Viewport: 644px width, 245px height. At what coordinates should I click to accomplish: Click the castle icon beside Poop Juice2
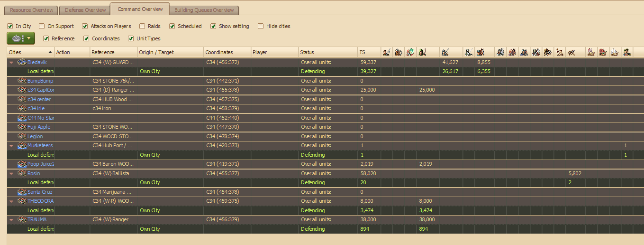click(x=22, y=164)
